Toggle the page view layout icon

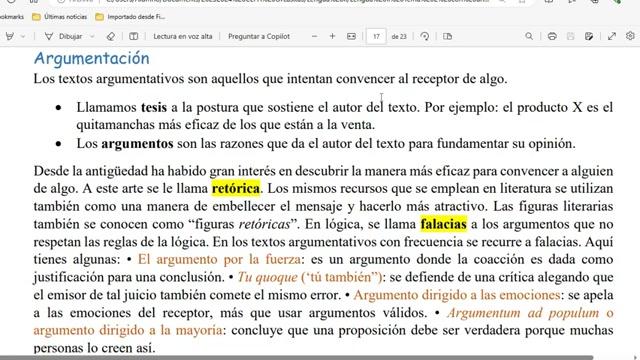click(x=447, y=36)
